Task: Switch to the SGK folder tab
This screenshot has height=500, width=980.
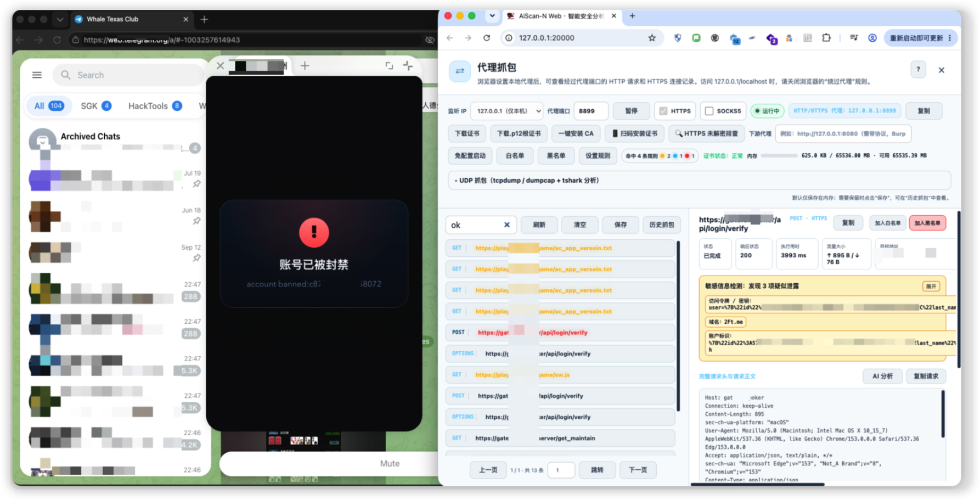Action: pyautogui.click(x=95, y=106)
